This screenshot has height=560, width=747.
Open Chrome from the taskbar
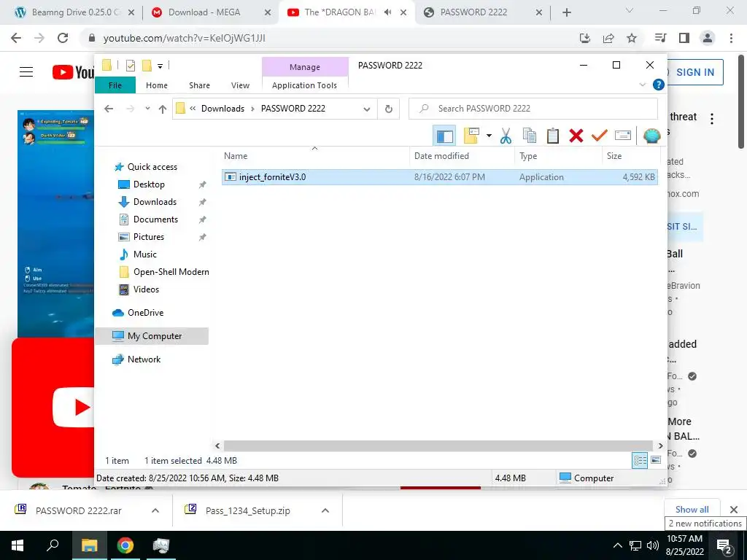[125, 545]
